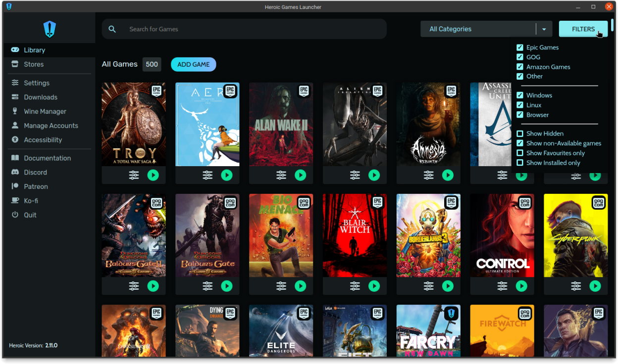Enable the Show Hidden checkbox
618x364 pixels.
point(520,134)
